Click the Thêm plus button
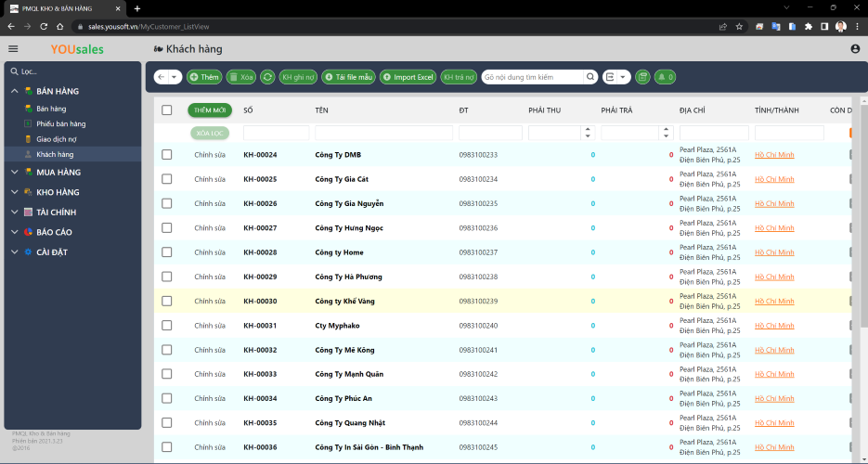 pos(204,77)
